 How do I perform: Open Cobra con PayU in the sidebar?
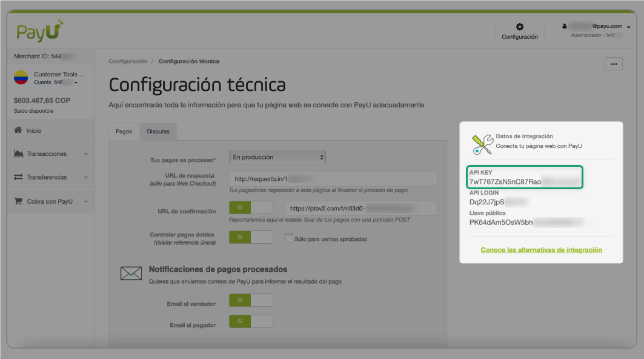(x=51, y=201)
